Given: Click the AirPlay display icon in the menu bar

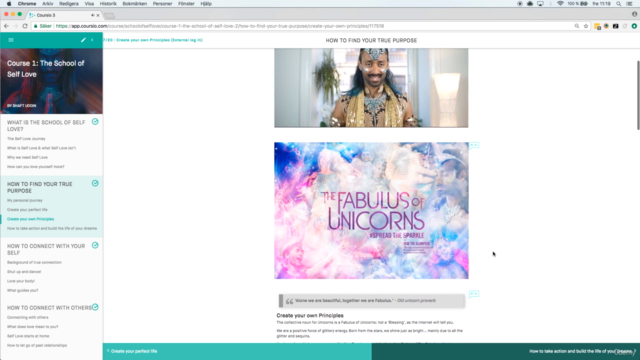Looking at the screenshot, I should click(x=540, y=4).
